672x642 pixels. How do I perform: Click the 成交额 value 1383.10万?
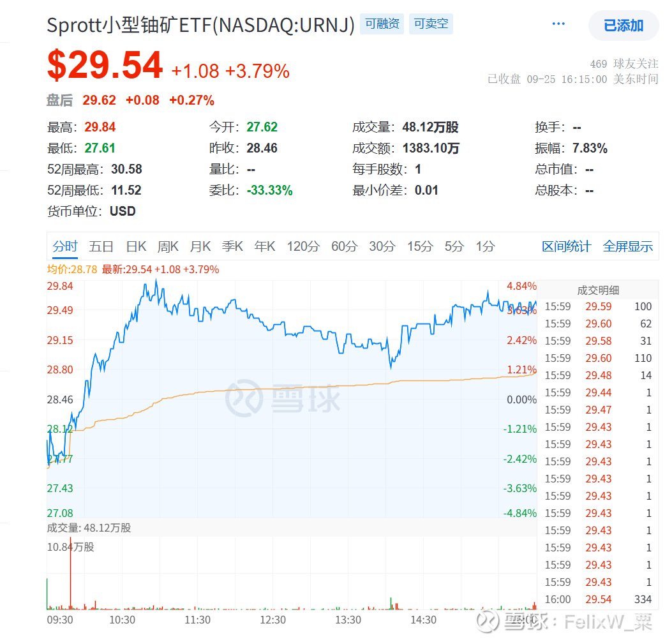pos(431,148)
